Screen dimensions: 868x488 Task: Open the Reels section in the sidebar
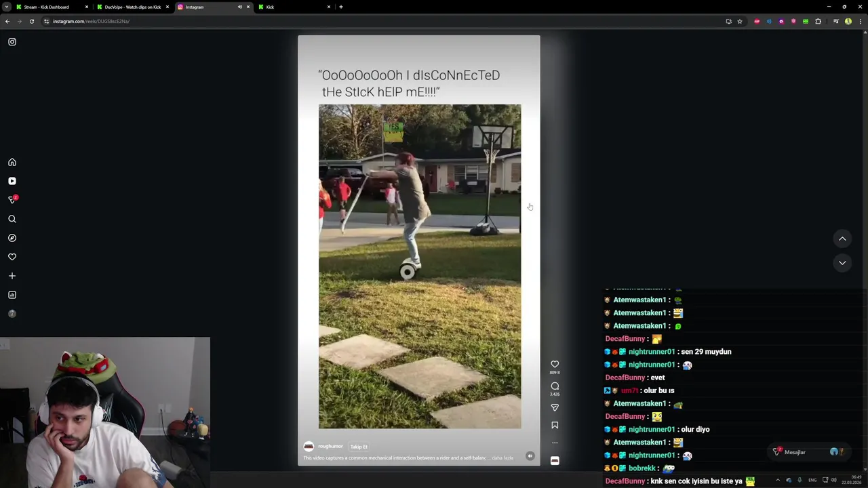12,181
